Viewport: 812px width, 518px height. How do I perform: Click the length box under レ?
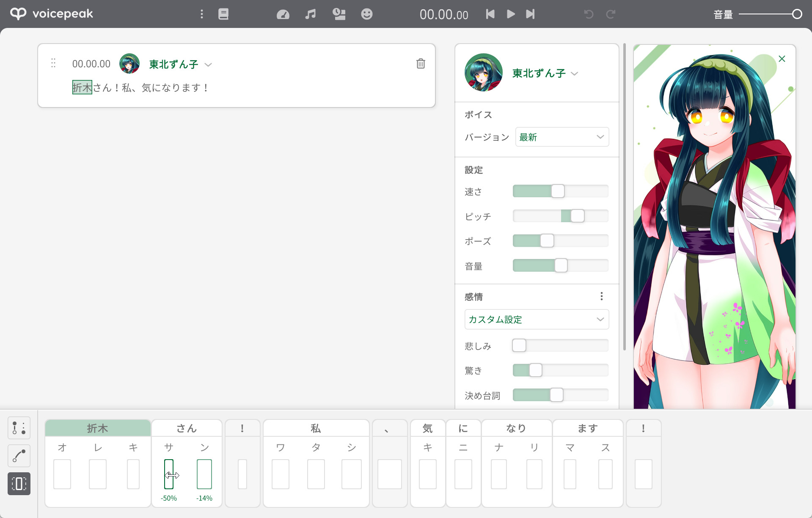tap(98, 474)
